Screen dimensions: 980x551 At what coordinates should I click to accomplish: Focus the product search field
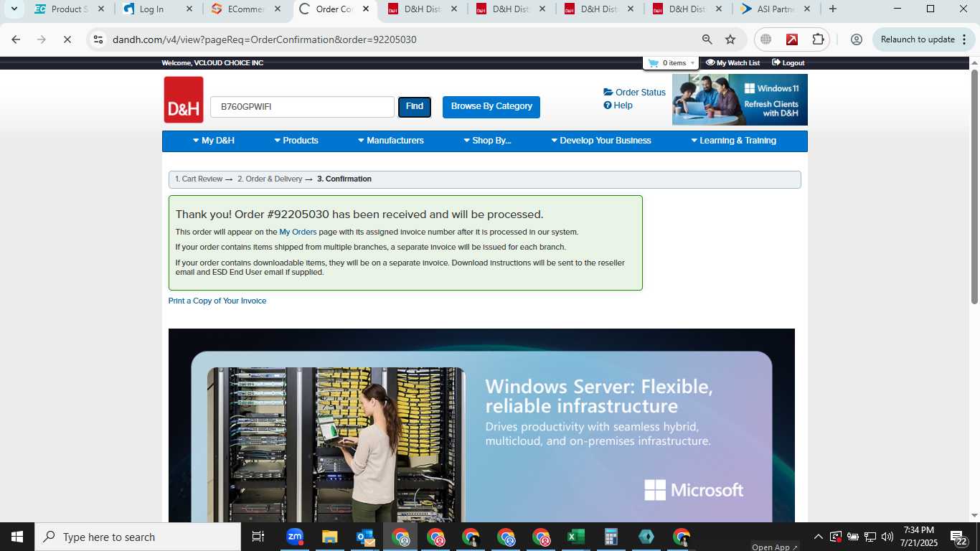(302, 107)
